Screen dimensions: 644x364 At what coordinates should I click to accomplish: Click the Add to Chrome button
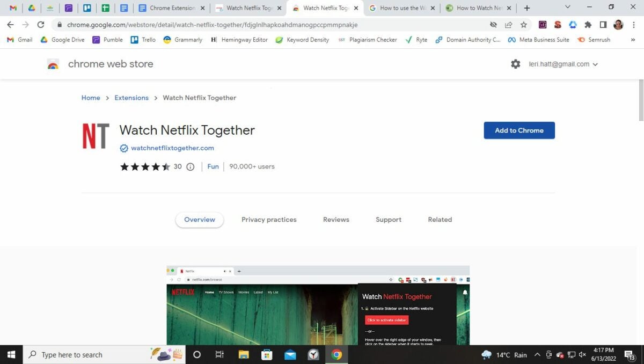pyautogui.click(x=519, y=130)
